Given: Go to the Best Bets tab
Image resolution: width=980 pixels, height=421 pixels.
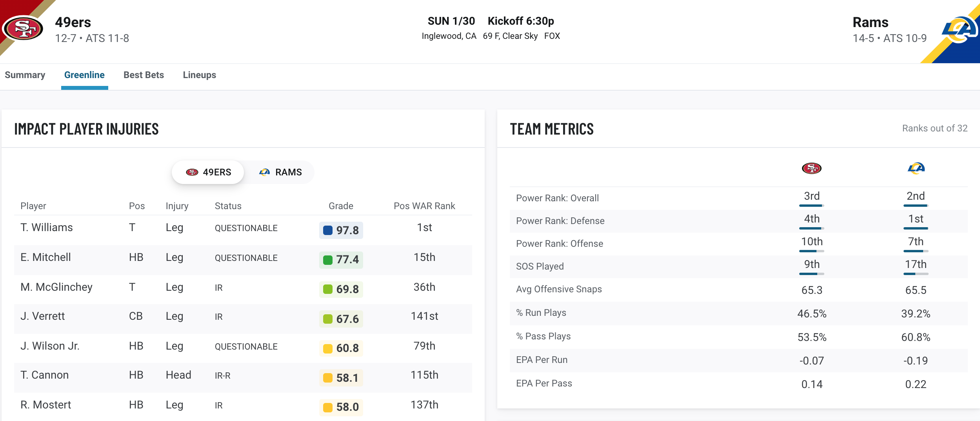Looking at the screenshot, I should click(144, 75).
